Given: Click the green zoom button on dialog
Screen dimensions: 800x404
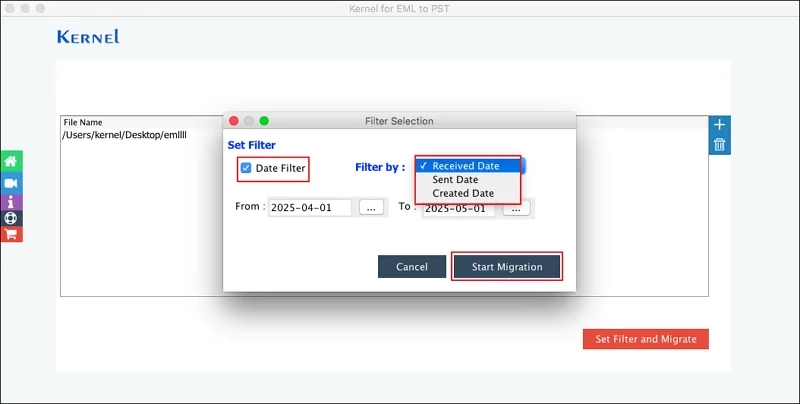Looking at the screenshot, I should click(x=264, y=121).
